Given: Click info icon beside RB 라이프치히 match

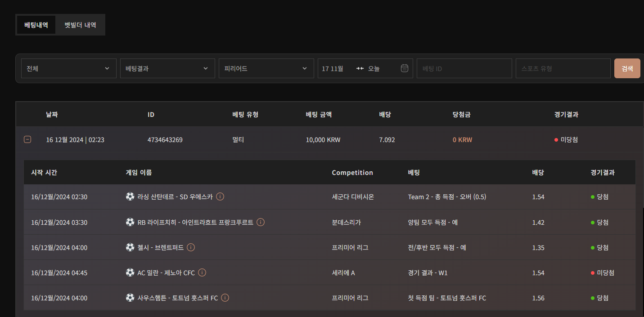Looking at the screenshot, I should pos(261,222).
